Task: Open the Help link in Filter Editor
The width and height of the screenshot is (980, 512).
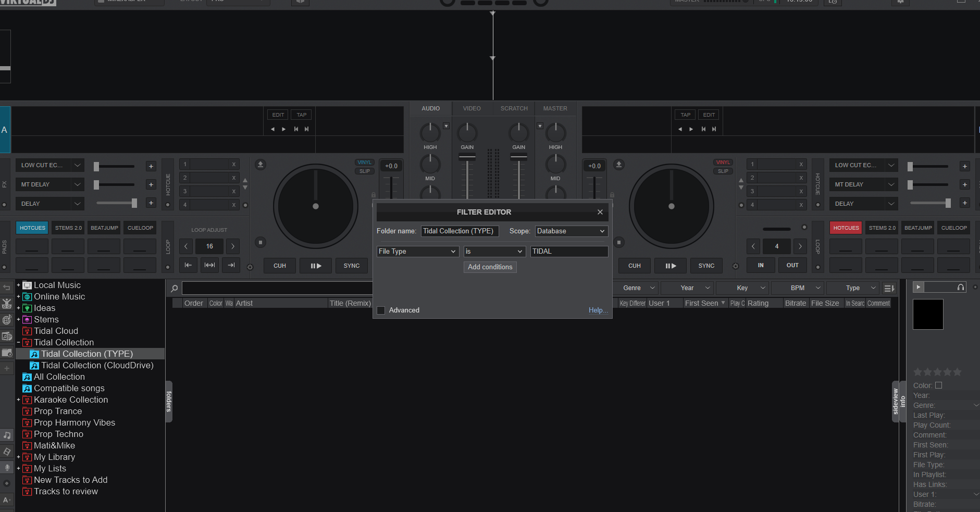Action: pyautogui.click(x=598, y=310)
